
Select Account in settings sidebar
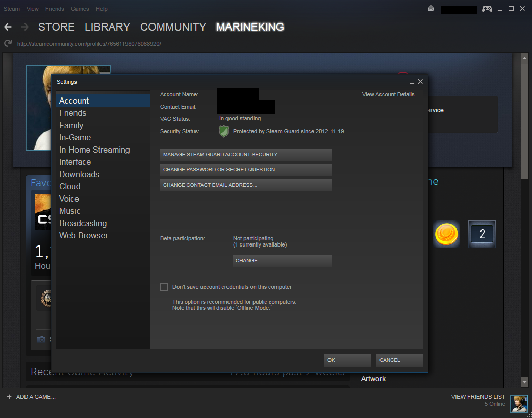[103, 101]
